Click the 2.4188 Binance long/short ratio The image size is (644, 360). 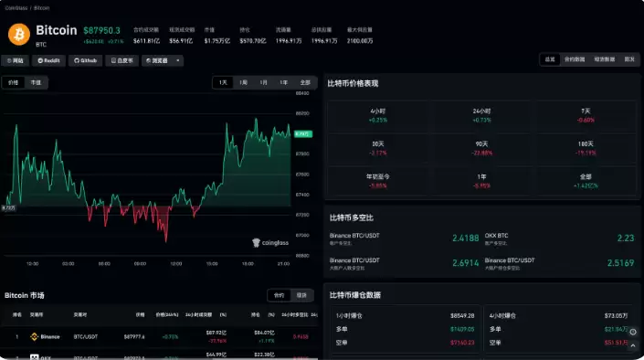tap(465, 238)
